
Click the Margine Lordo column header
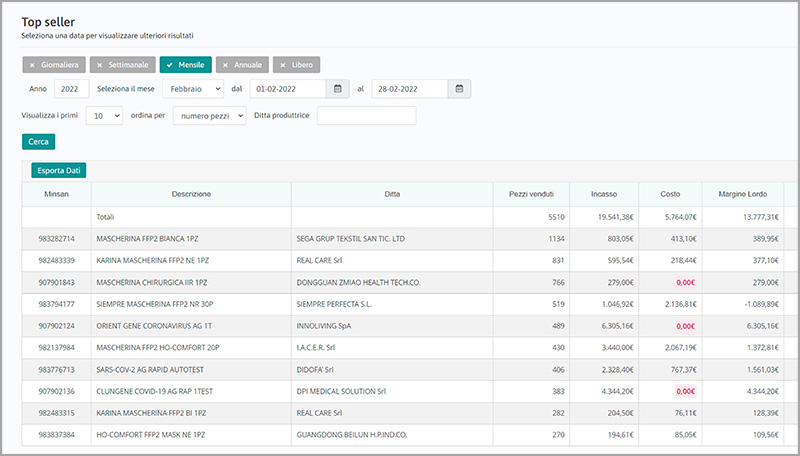click(x=741, y=194)
